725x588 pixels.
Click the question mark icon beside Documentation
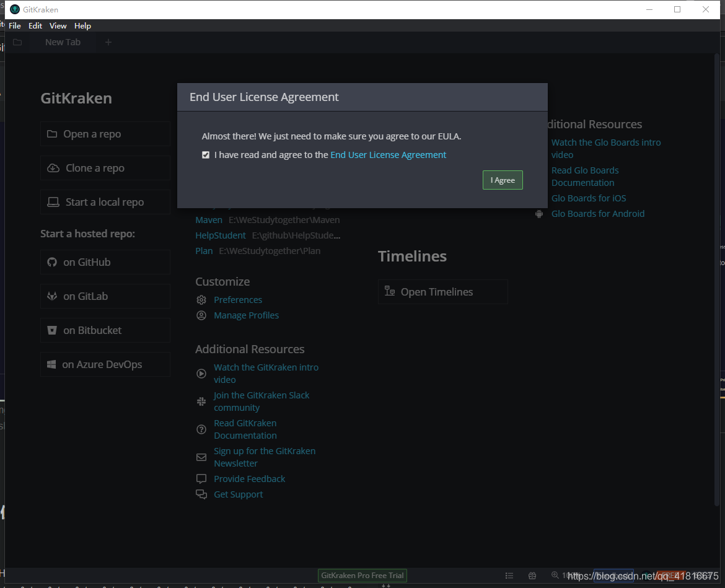pyautogui.click(x=201, y=429)
